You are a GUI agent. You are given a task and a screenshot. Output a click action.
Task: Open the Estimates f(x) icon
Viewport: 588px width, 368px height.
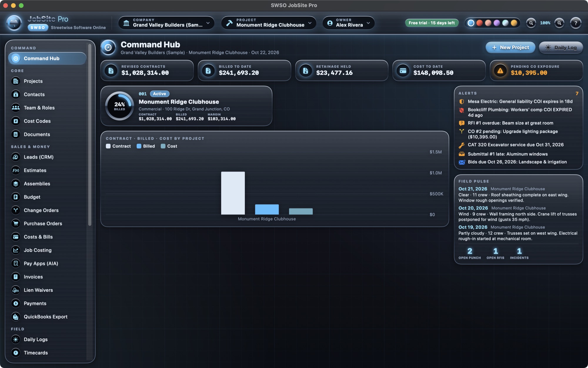(x=16, y=170)
